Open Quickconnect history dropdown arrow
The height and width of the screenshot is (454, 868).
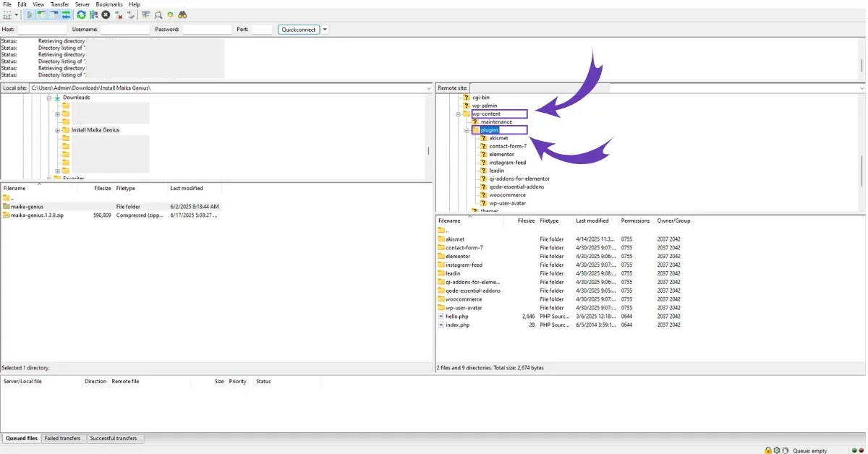pyautogui.click(x=325, y=30)
